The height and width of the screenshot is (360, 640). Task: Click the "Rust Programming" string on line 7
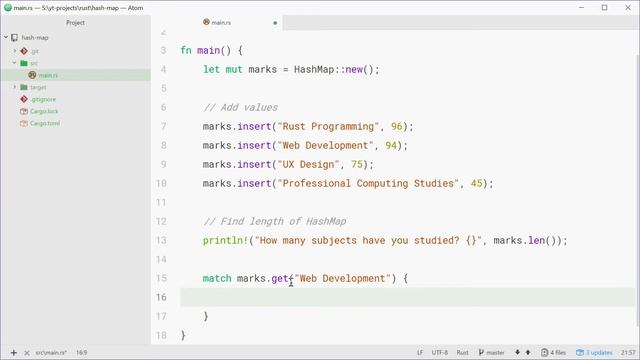(328, 127)
